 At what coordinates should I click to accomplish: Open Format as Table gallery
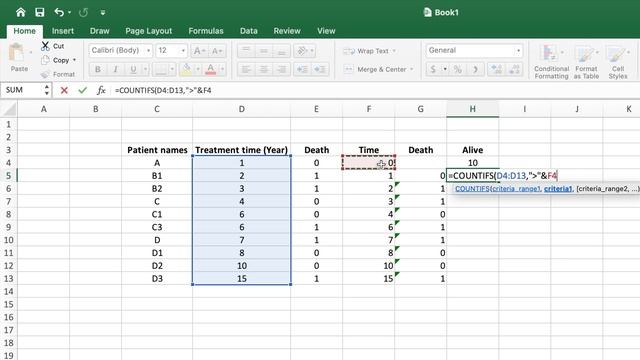pos(586,61)
